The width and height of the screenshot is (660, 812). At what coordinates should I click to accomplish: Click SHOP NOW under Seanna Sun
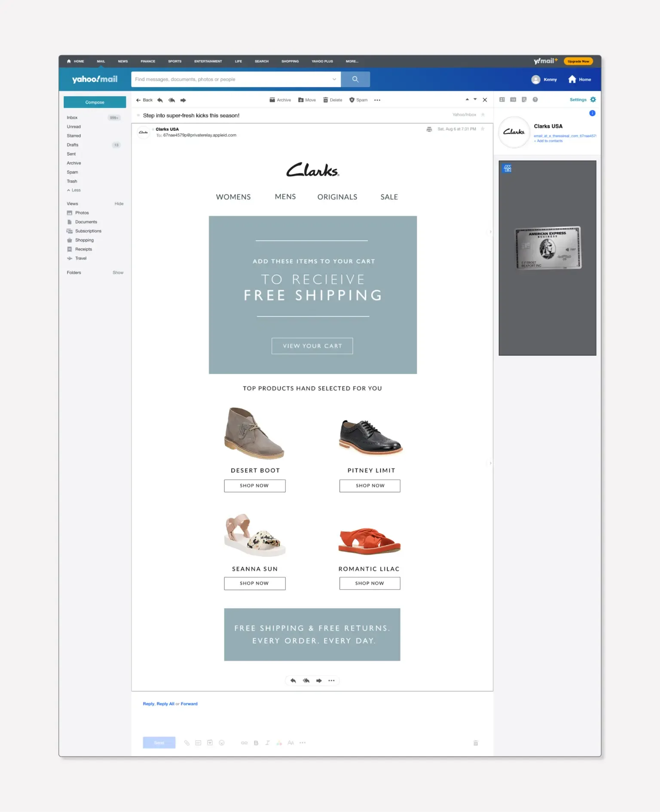pos(255,583)
